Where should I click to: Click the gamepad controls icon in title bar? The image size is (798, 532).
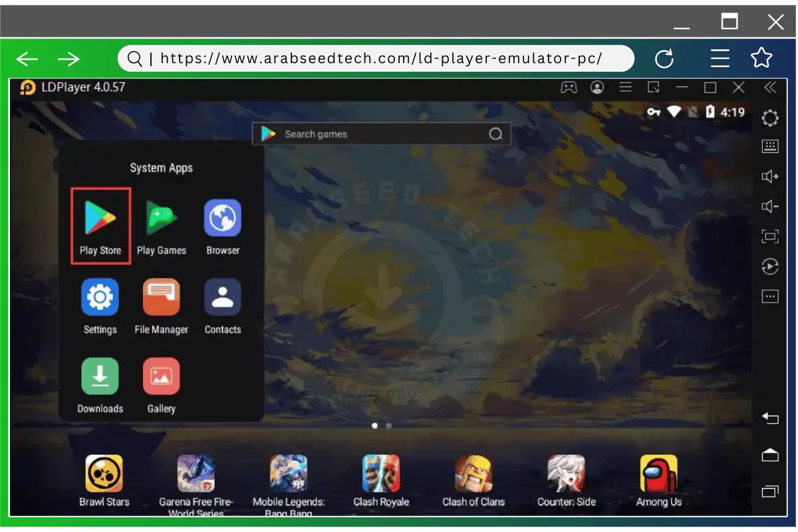click(569, 87)
